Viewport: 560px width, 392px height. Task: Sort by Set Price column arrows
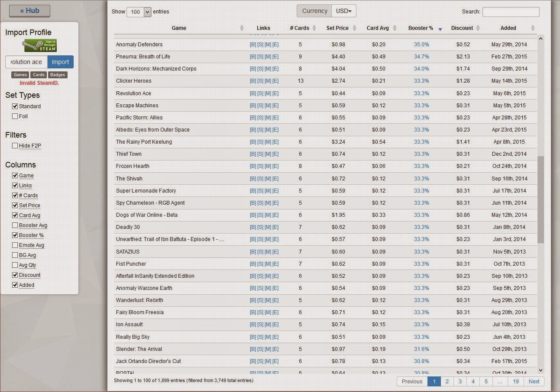(x=354, y=28)
